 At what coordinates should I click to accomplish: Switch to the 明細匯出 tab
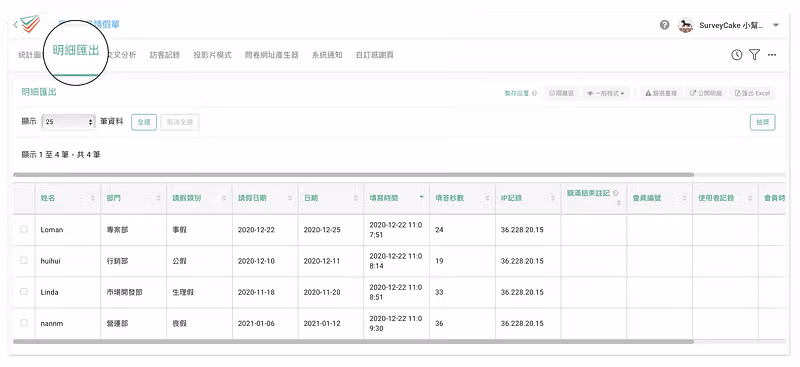[x=76, y=52]
